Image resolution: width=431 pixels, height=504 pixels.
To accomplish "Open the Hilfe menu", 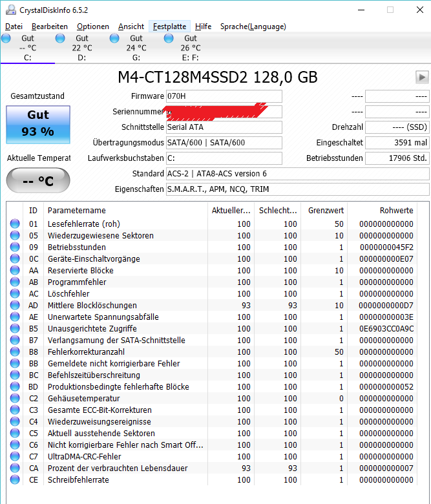I will point(203,26).
